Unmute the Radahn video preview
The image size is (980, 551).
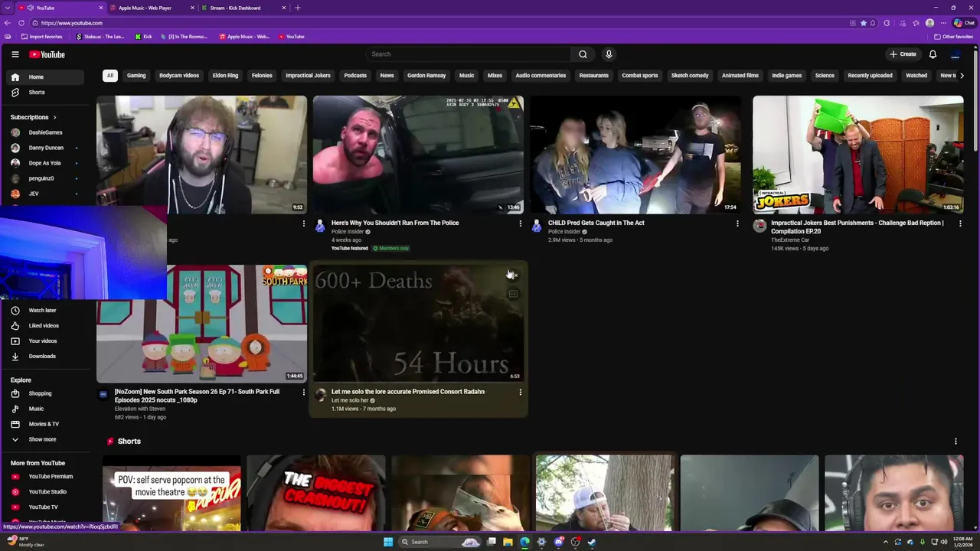[x=513, y=275]
